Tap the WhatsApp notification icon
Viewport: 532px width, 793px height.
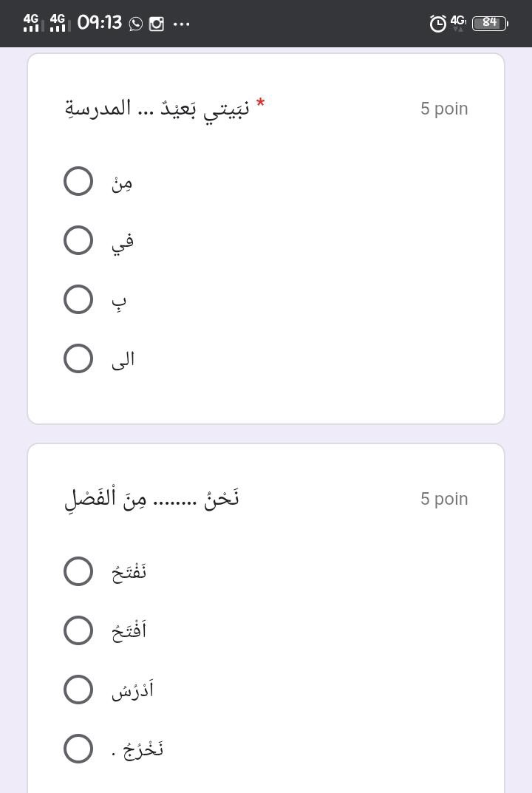pyautogui.click(x=136, y=24)
